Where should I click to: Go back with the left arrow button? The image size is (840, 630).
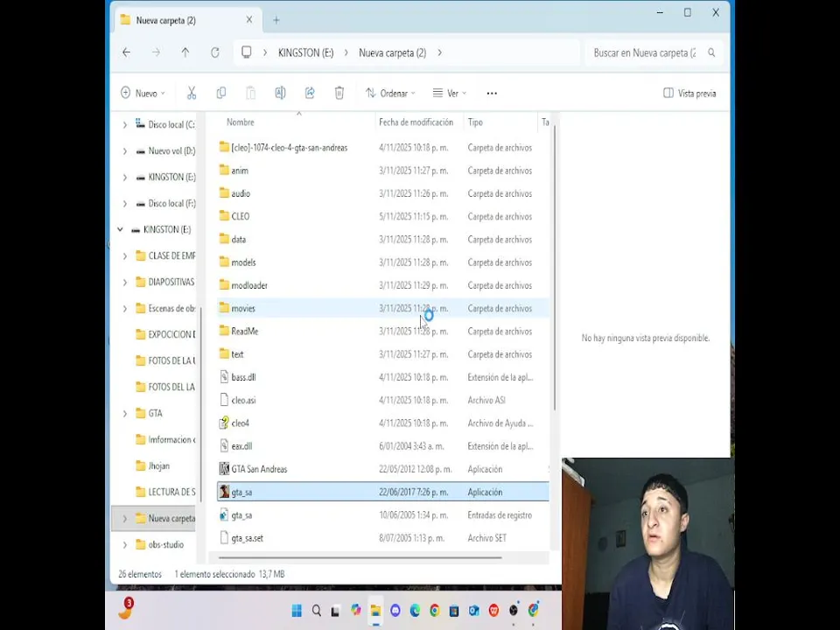pyautogui.click(x=126, y=52)
